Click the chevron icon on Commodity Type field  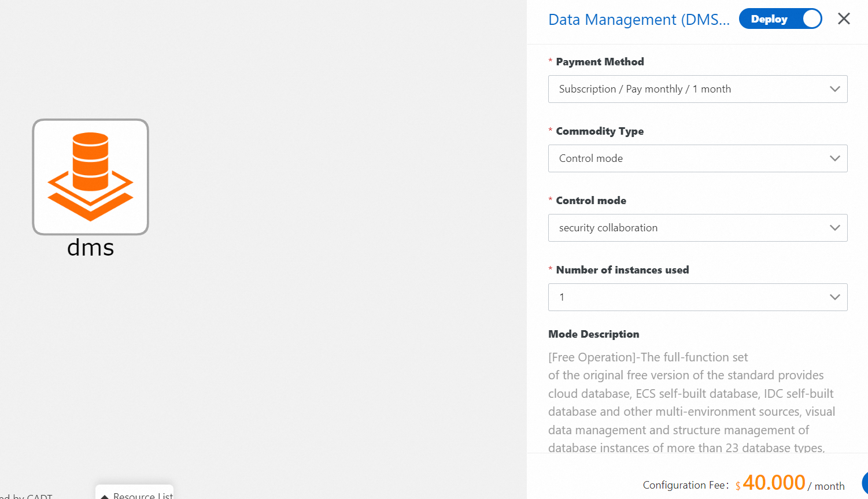pos(834,158)
